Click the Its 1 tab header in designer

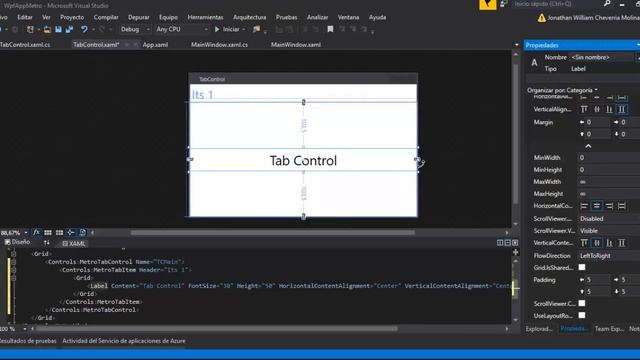pos(202,95)
